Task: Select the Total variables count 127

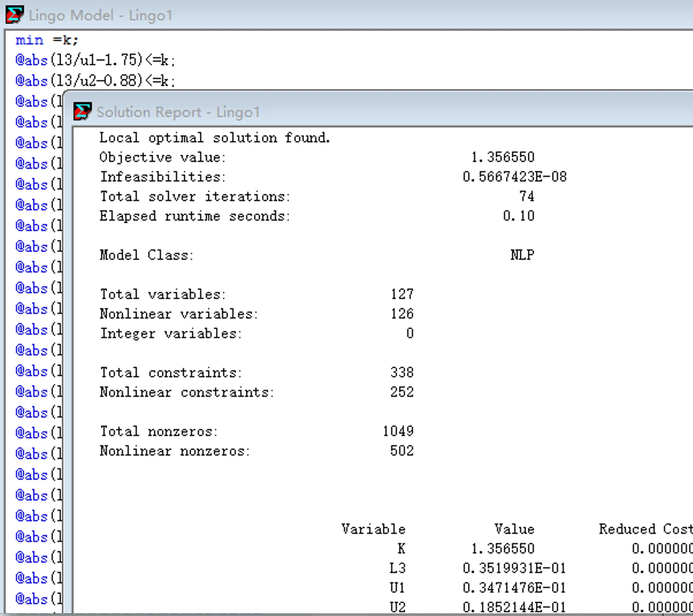Action: (402, 294)
